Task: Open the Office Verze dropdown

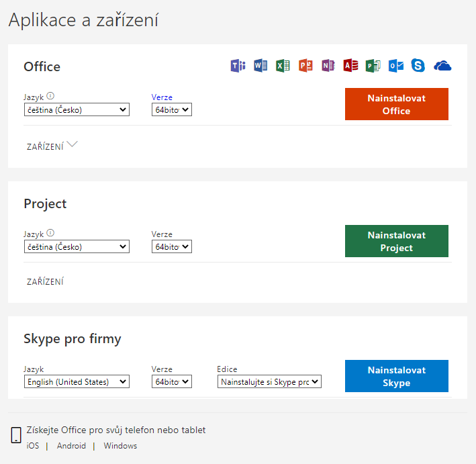Action: click(x=172, y=109)
